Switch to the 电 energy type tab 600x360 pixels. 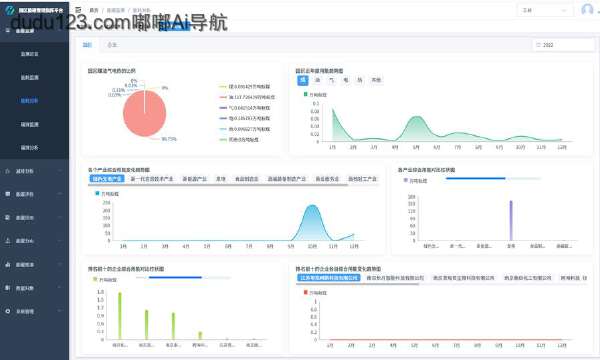(x=346, y=80)
